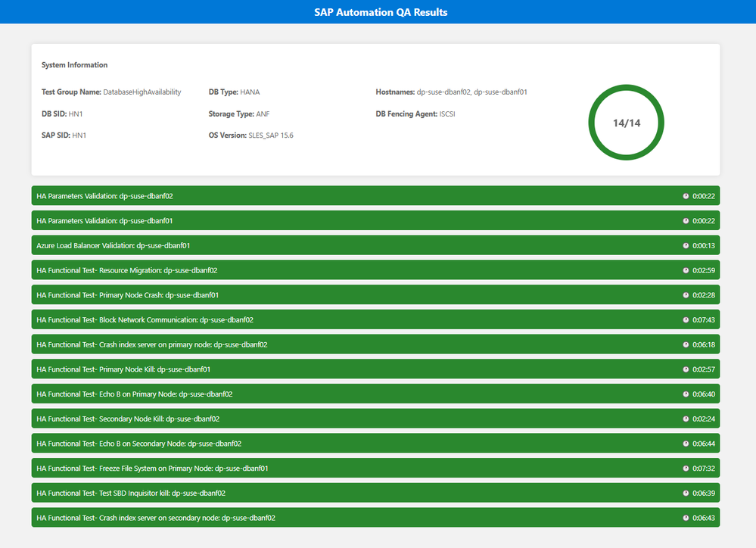The height and width of the screenshot is (548, 756).
Task: Click SAP SID field in system info
Action: (64, 135)
